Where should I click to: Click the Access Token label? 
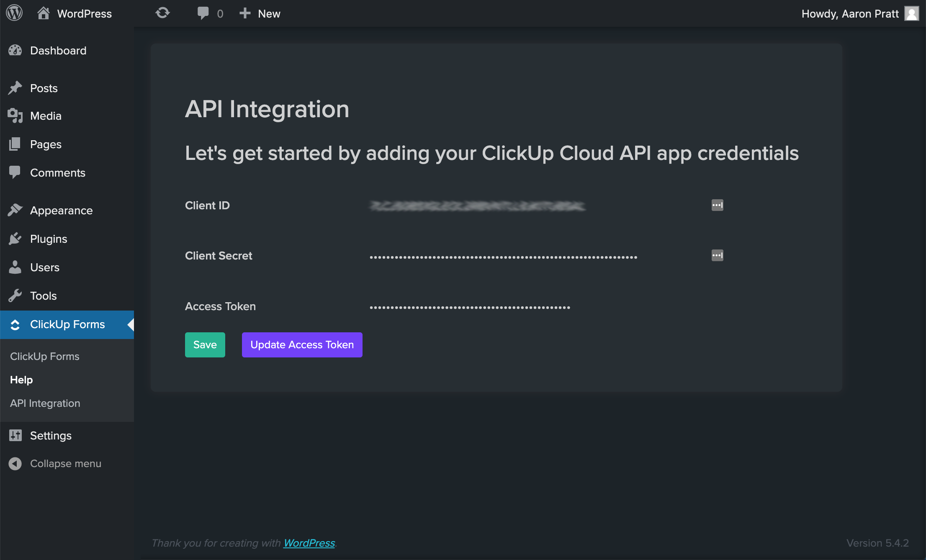[x=220, y=306]
